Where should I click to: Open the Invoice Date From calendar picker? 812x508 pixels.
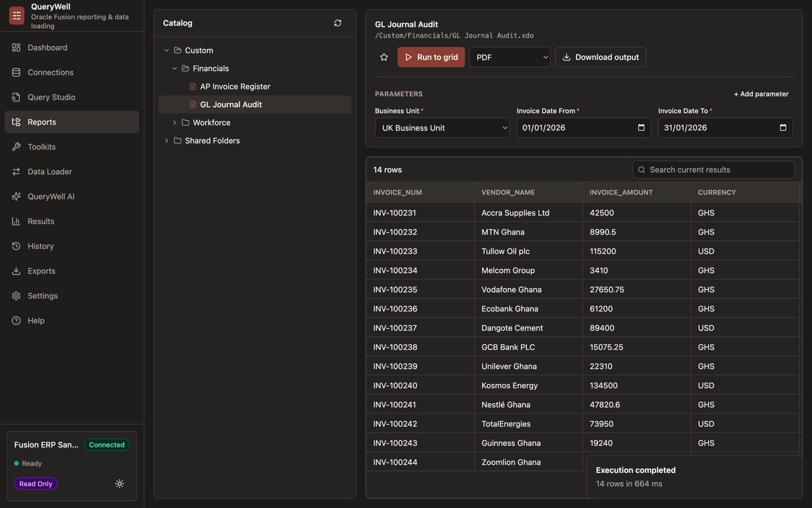coord(641,128)
